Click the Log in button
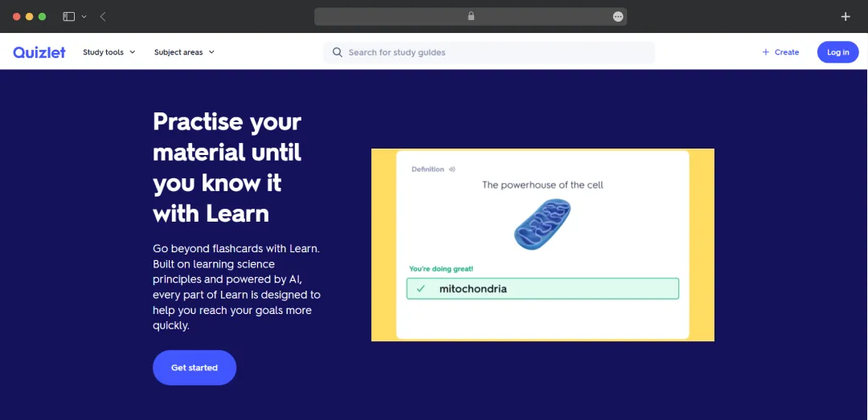 [837, 52]
